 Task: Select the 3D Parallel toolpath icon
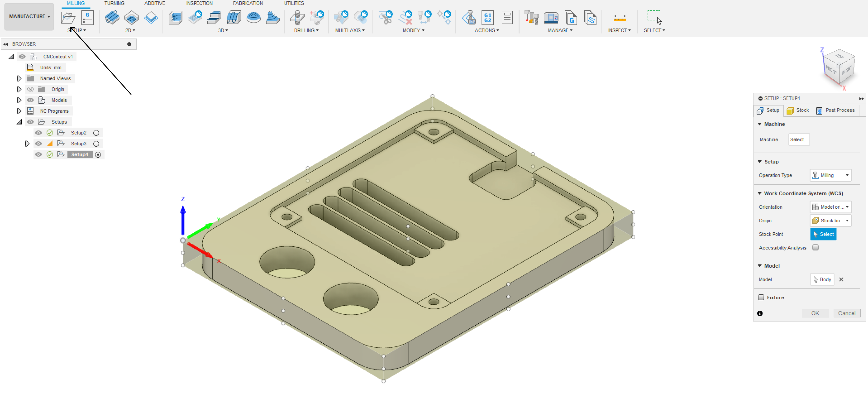[234, 18]
